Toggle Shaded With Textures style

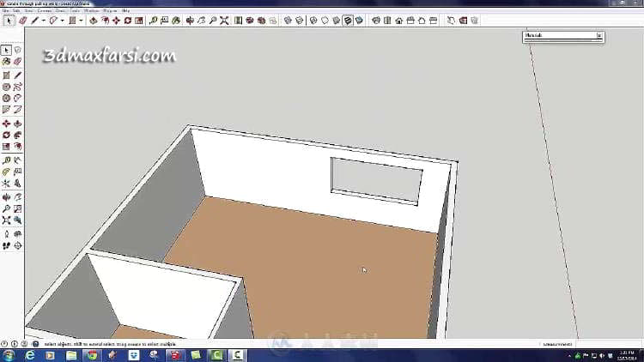click(348, 20)
